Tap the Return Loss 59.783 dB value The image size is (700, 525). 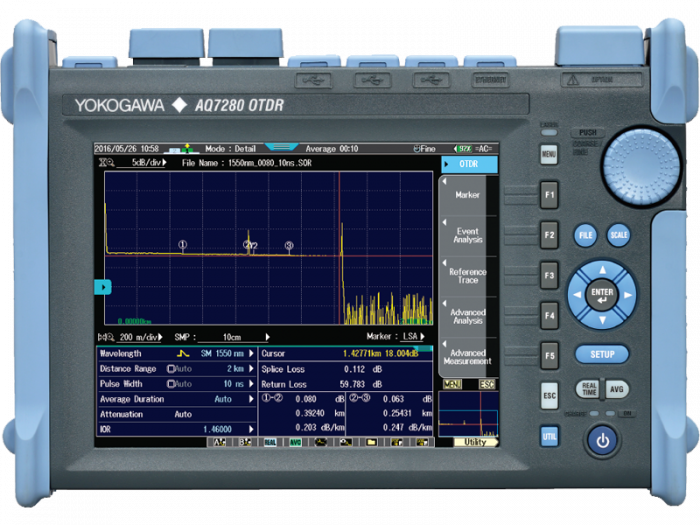pyautogui.click(x=361, y=384)
